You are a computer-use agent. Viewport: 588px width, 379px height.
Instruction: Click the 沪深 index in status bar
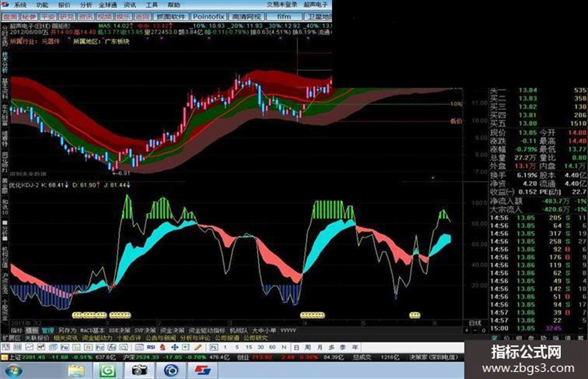tap(129, 357)
